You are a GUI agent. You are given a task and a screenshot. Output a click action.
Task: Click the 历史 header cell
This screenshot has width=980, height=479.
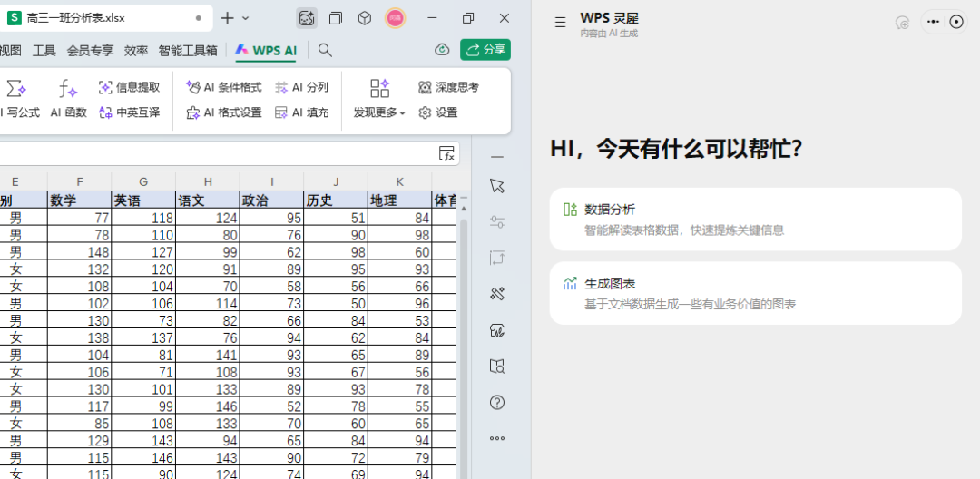click(336, 200)
